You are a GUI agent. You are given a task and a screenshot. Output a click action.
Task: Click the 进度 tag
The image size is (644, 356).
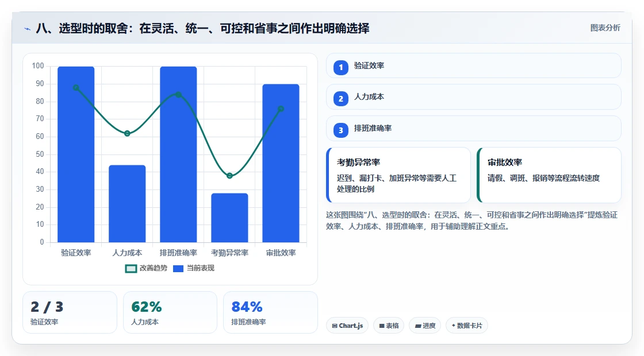coord(425,326)
